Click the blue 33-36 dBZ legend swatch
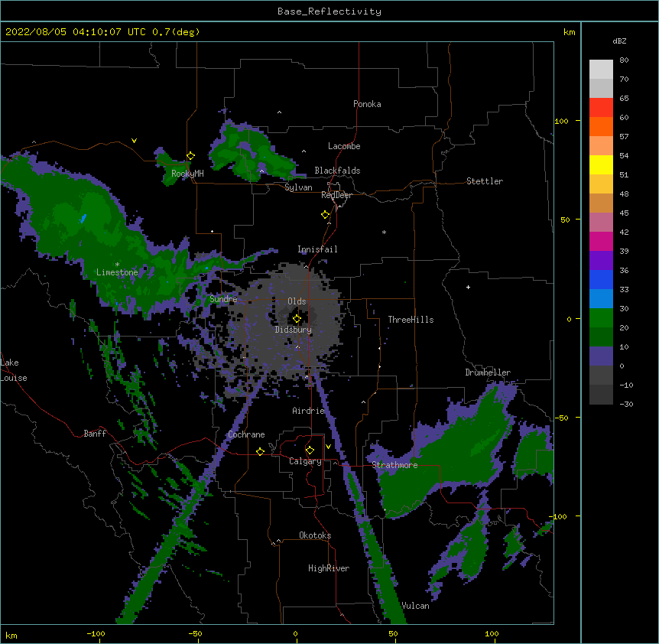This screenshot has height=644, width=659. pos(601,279)
